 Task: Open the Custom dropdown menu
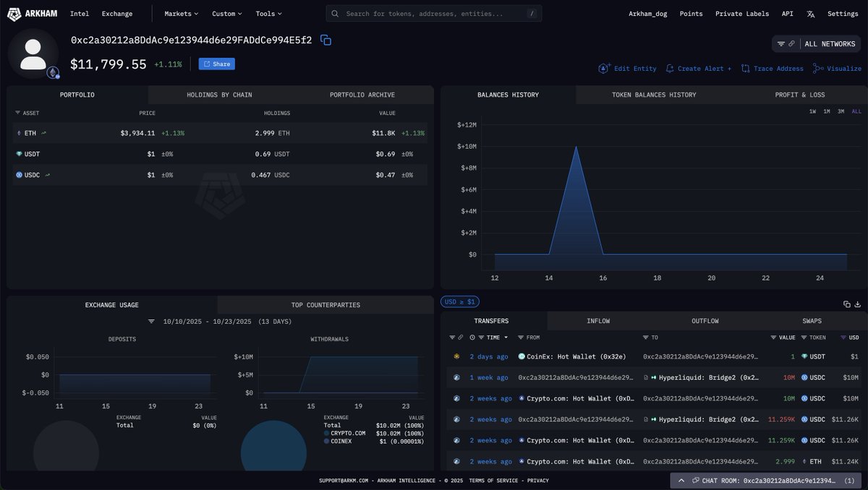click(x=227, y=14)
